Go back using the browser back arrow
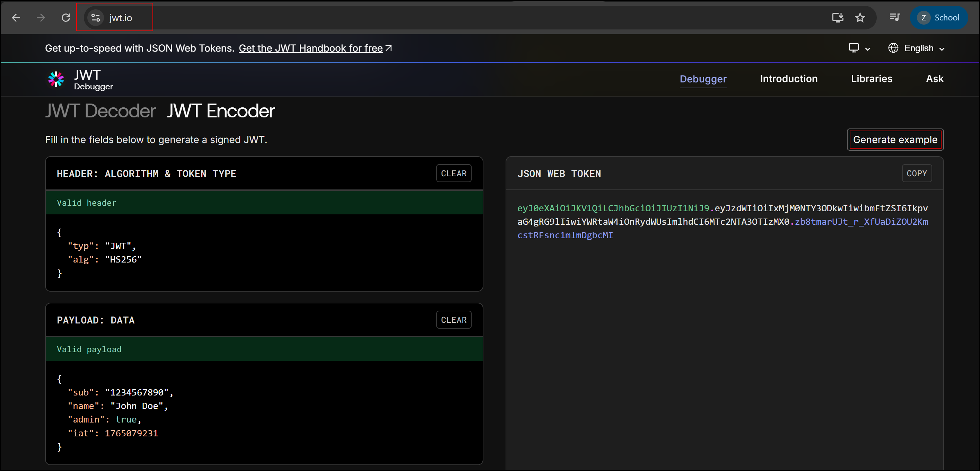Image resolution: width=980 pixels, height=471 pixels. 16,17
